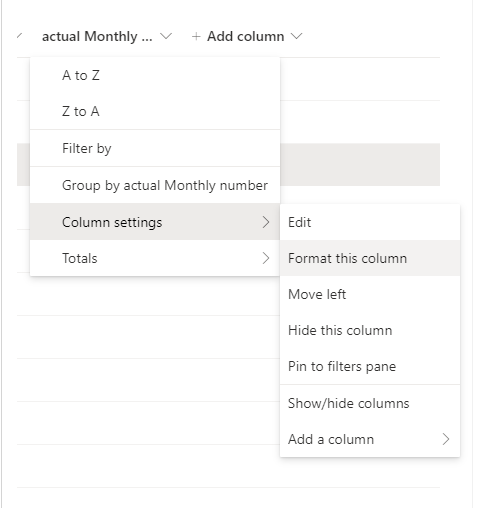Select Hide this column
This screenshot has height=508, width=481.
coord(370,330)
